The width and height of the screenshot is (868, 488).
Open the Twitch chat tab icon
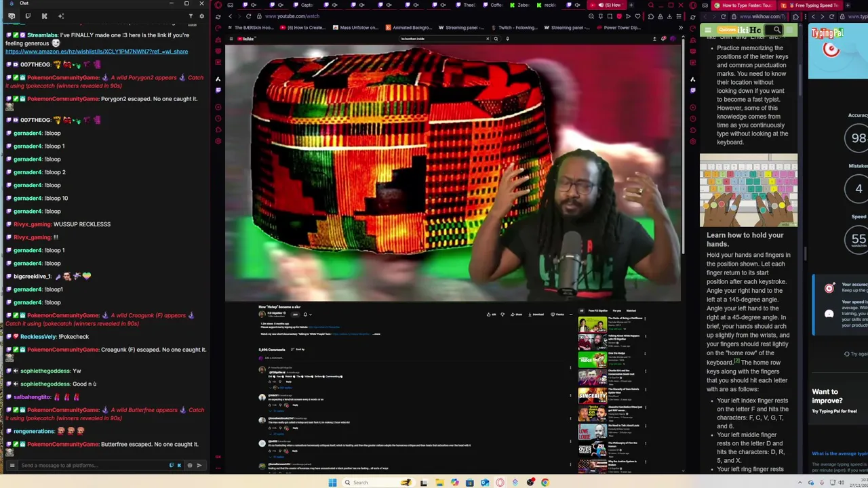pyautogui.click(x=28, y=16)
